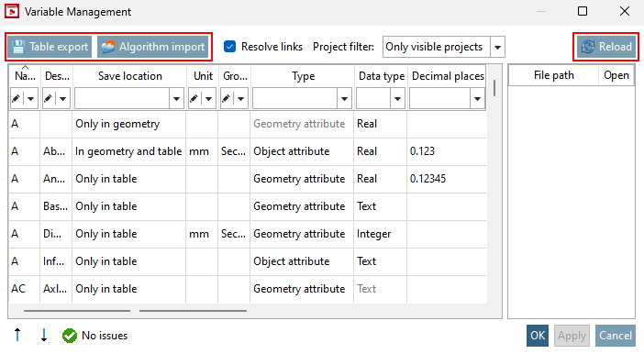Click the Data type column header

[x=381, y=76]
